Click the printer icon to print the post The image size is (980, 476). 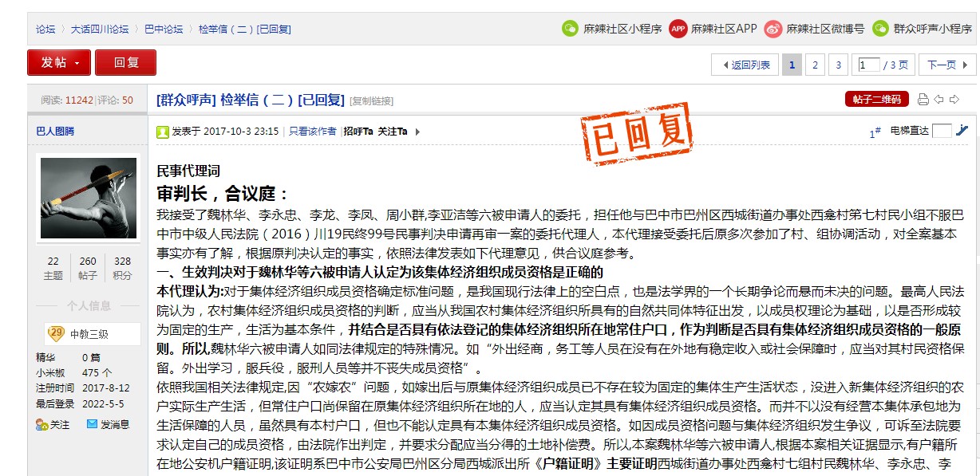[x=923, y=100]
